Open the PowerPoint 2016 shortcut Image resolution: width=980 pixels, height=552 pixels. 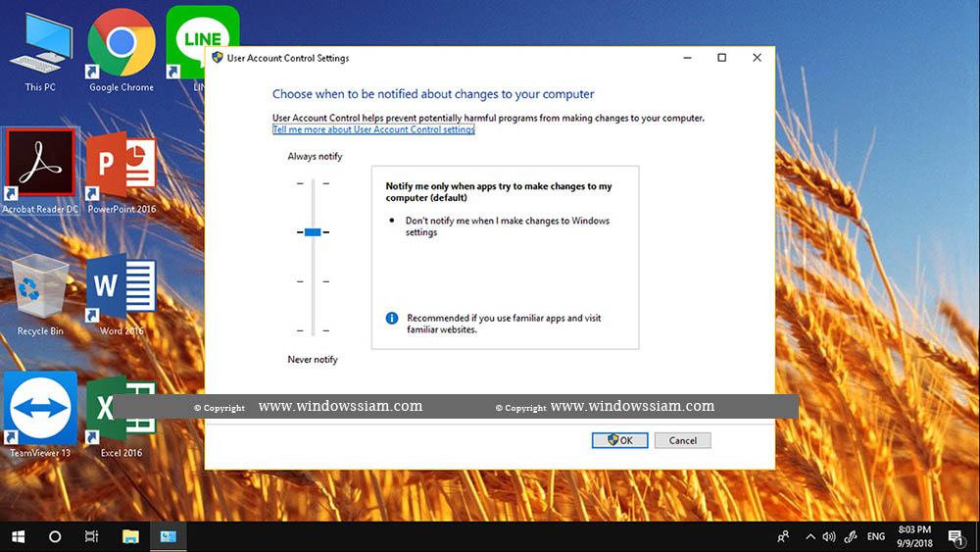click(x=122, y=166)
